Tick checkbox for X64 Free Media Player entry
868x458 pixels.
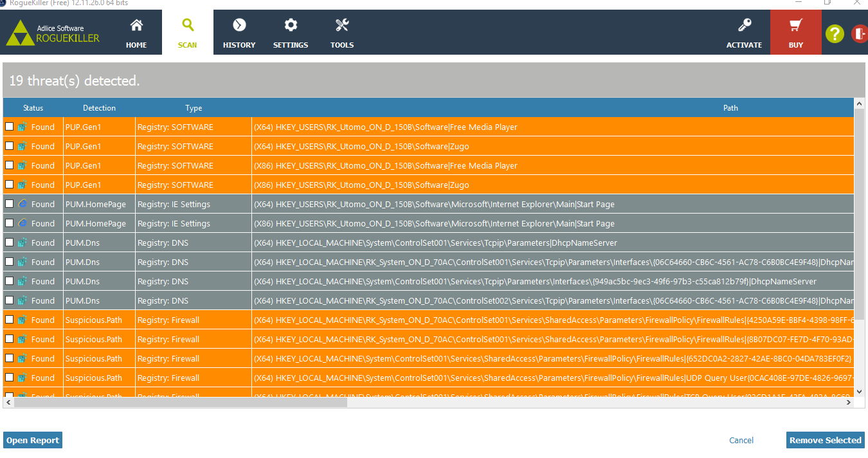click(9, 127)
